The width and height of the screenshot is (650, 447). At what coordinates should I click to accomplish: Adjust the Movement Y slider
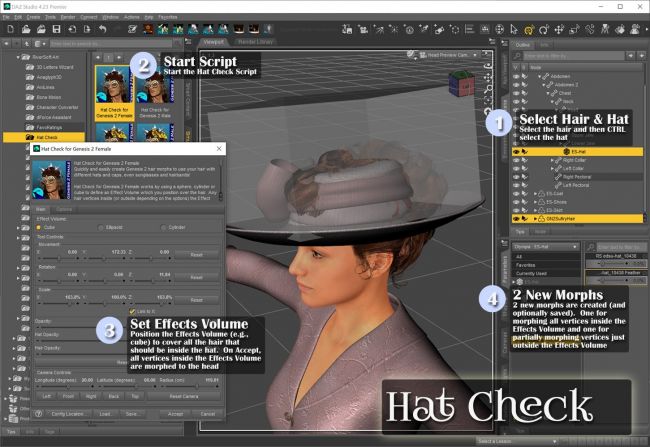tap(106, 258)
